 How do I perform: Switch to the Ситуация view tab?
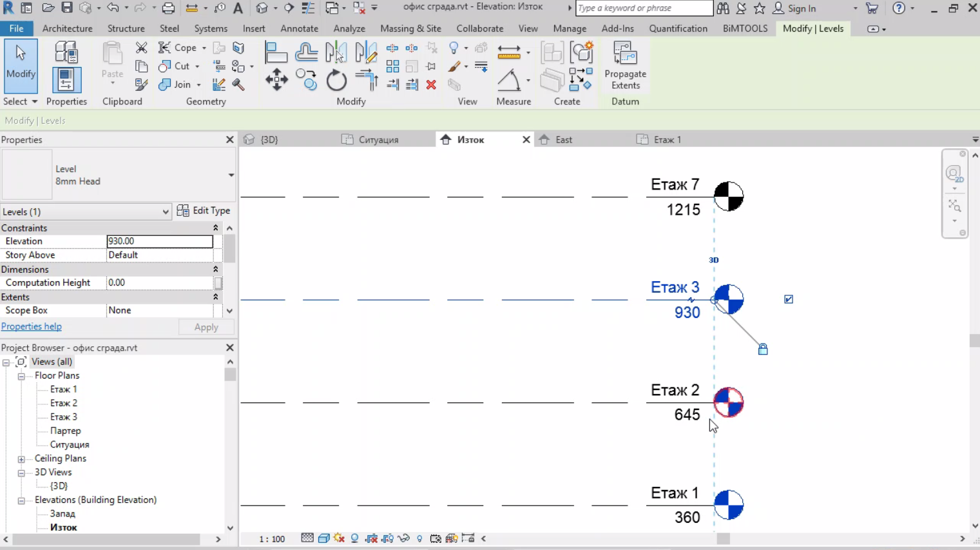pos(379,139)
